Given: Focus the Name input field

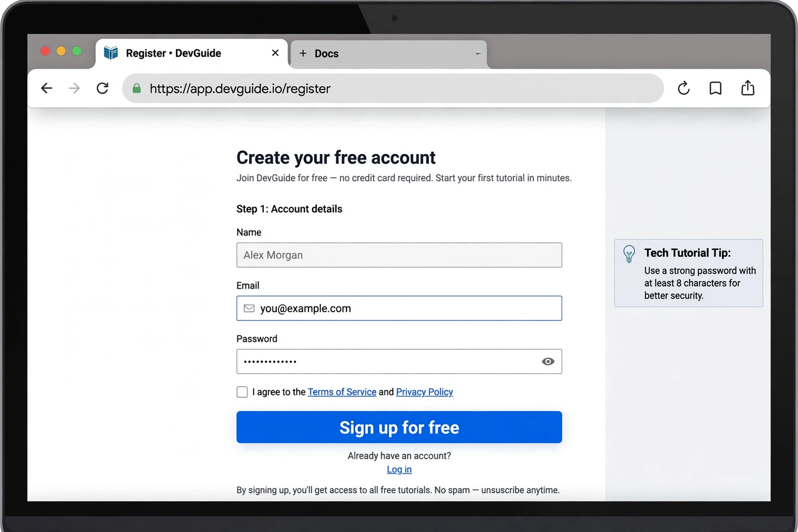Looking at the screenshot, I should 399,255.
